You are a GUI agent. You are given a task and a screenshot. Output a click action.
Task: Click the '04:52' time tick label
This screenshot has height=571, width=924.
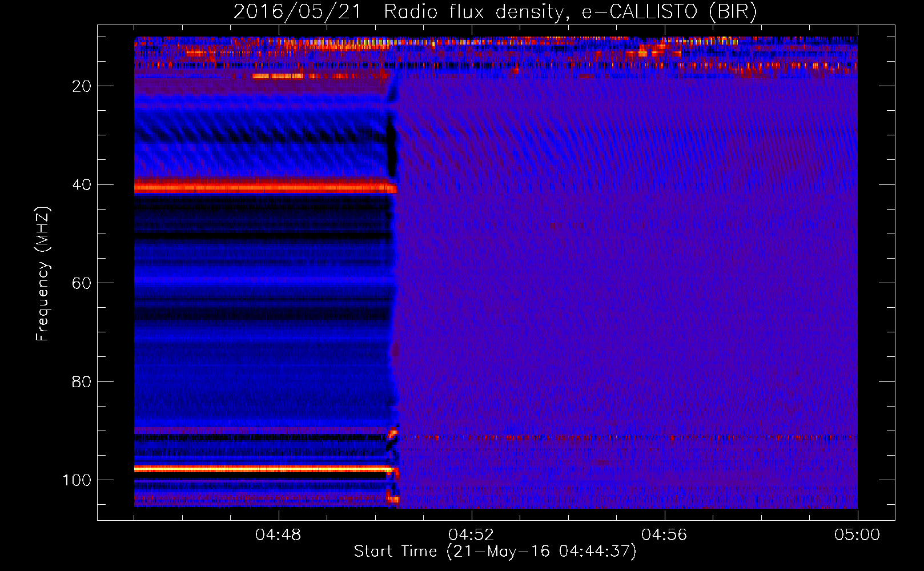(471, 535)
